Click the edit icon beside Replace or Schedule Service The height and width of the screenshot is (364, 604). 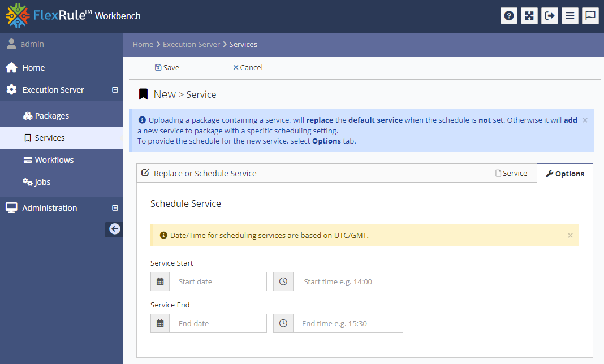coord(145,172)
